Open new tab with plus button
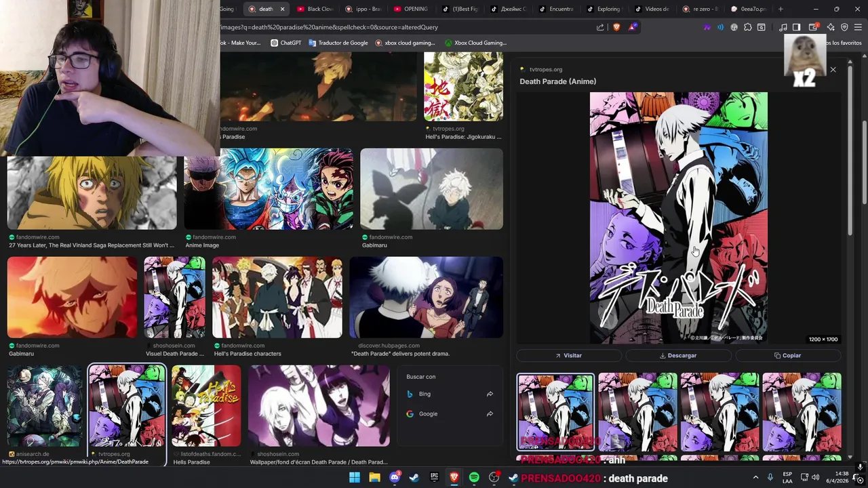This screenshot has width=868, height=488. click(781, 9)
